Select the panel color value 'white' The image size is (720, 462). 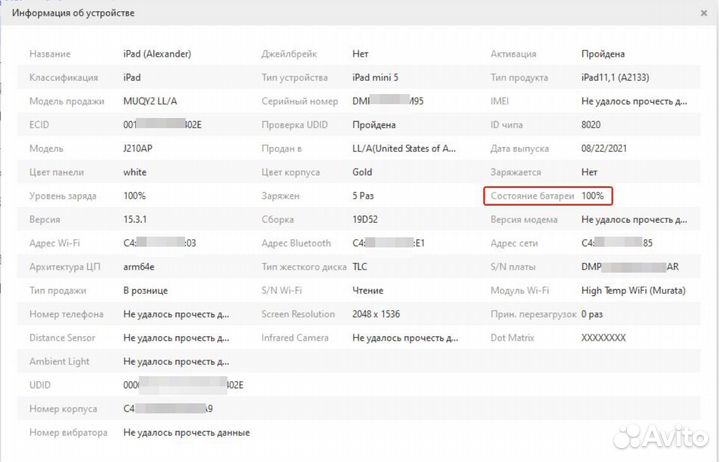click(x=135, y=172)
